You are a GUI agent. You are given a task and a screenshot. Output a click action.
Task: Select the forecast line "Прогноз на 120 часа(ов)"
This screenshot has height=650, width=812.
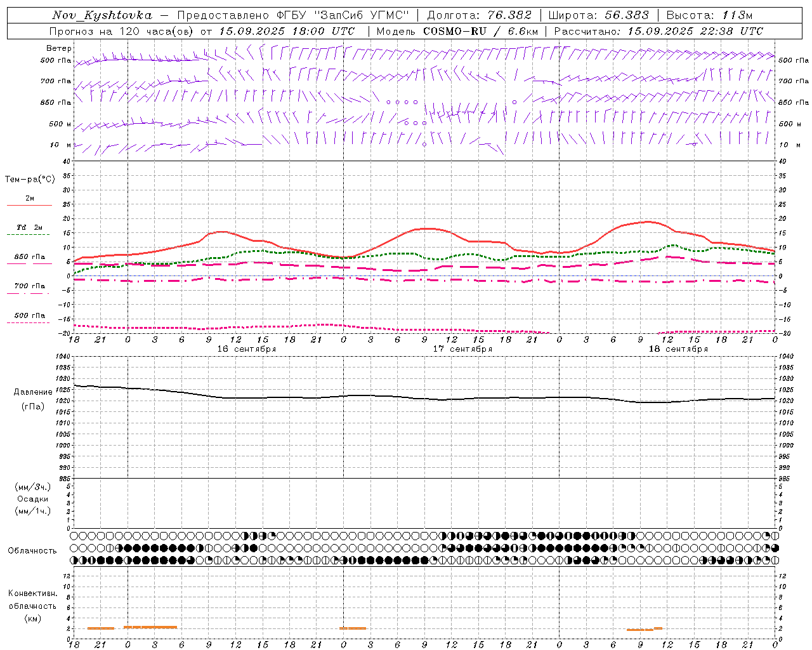click(123, 31)
